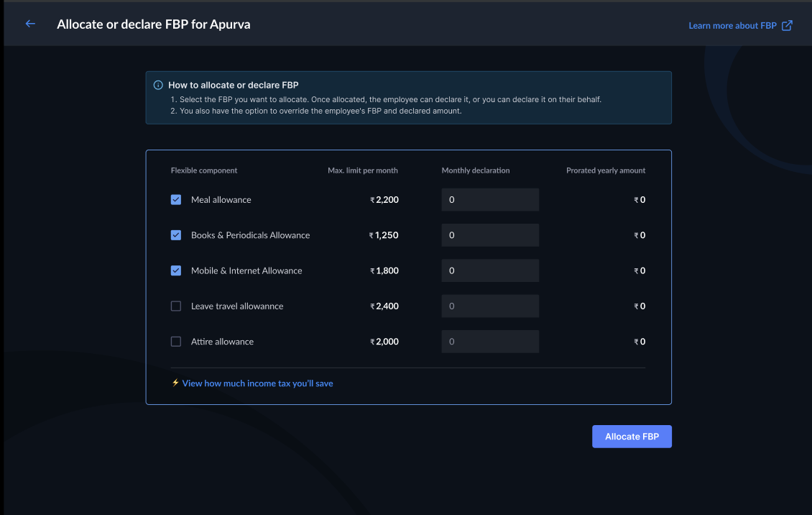Viewport: 812px width, 515px height.
Task: Click the ₹2,000 max limit value
Action: (x=384, y=342)
